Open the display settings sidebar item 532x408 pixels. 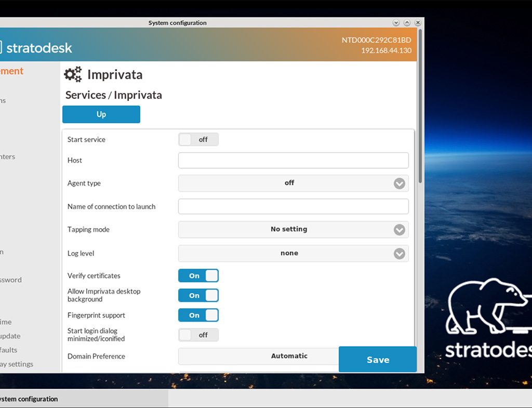[x=17, y=364]
